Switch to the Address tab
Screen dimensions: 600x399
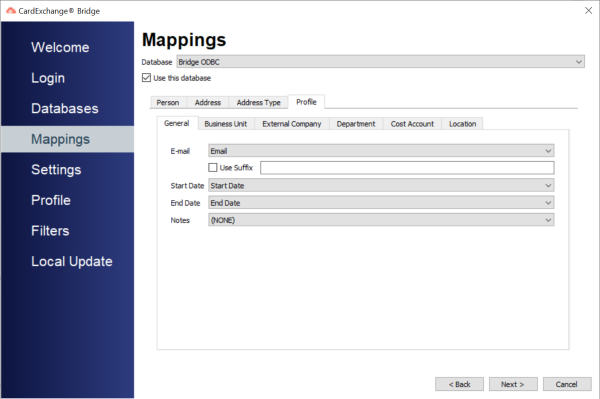click(x=208, y=103)
